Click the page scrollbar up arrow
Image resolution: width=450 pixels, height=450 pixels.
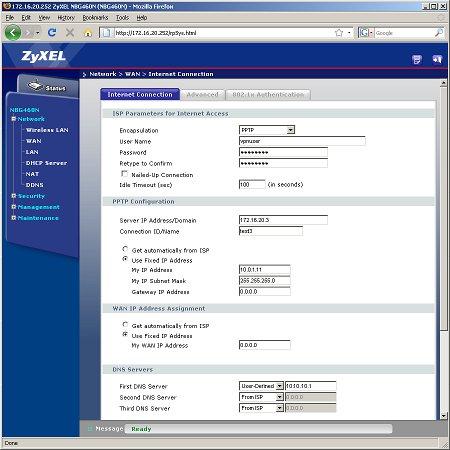tap(443, 82)
